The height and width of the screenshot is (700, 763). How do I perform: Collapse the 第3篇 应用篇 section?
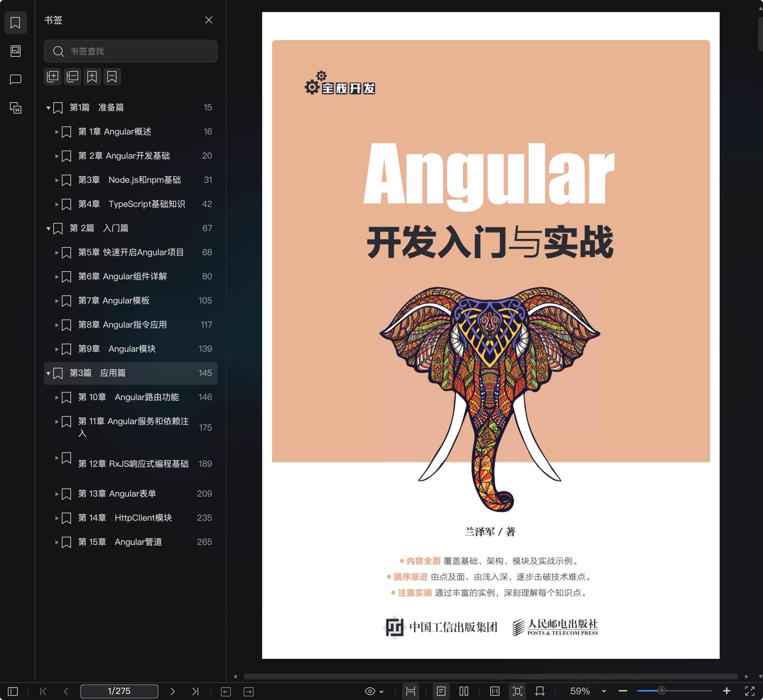point(48,373)
